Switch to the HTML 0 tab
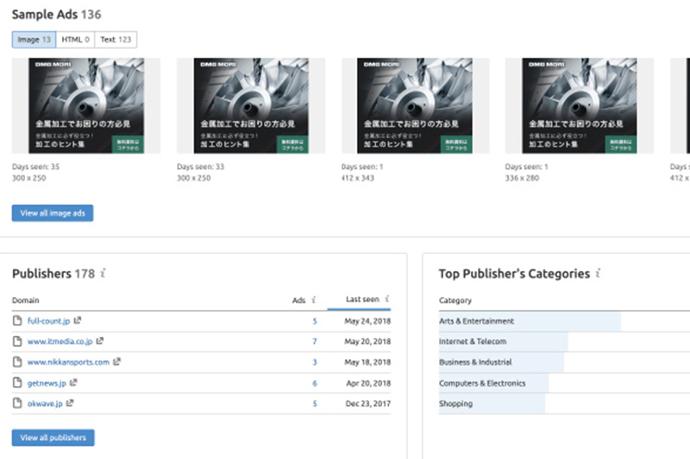 [75, 39]
